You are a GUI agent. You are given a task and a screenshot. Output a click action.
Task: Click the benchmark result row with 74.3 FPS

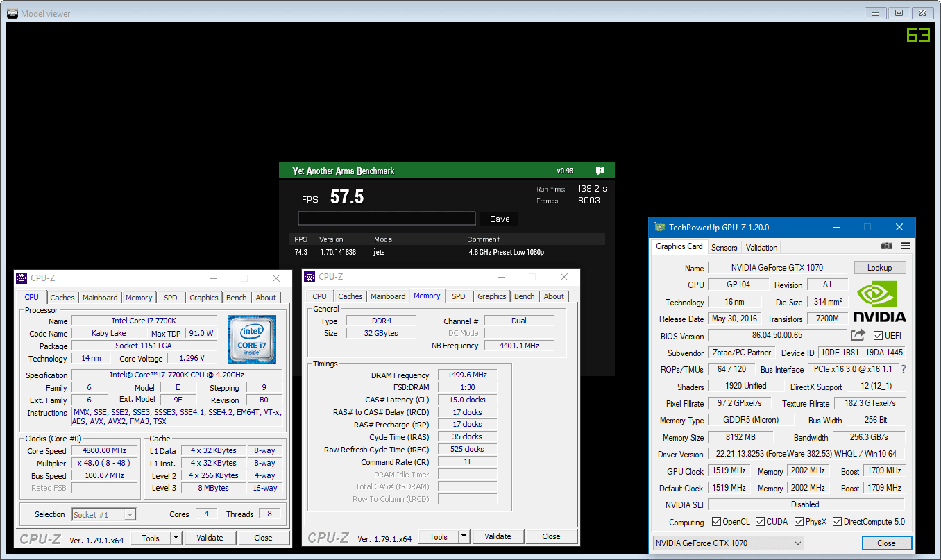tap(448, 253)
